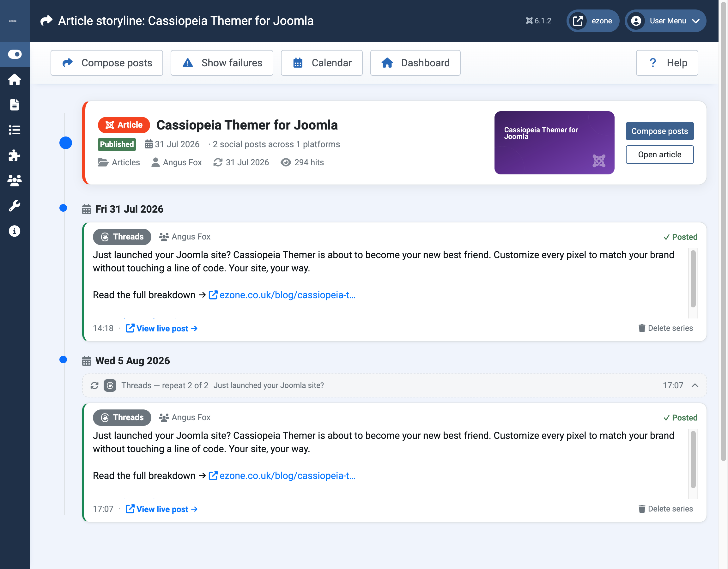Click the timeline dot beside the article card
728x569 pixels.
(x=66, y=143)
